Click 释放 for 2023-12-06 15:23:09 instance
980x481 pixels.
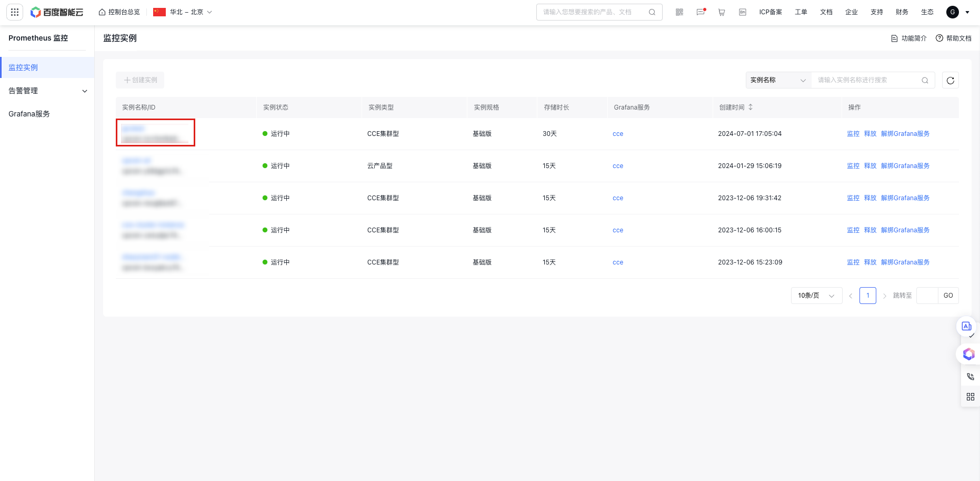[870, 262]
